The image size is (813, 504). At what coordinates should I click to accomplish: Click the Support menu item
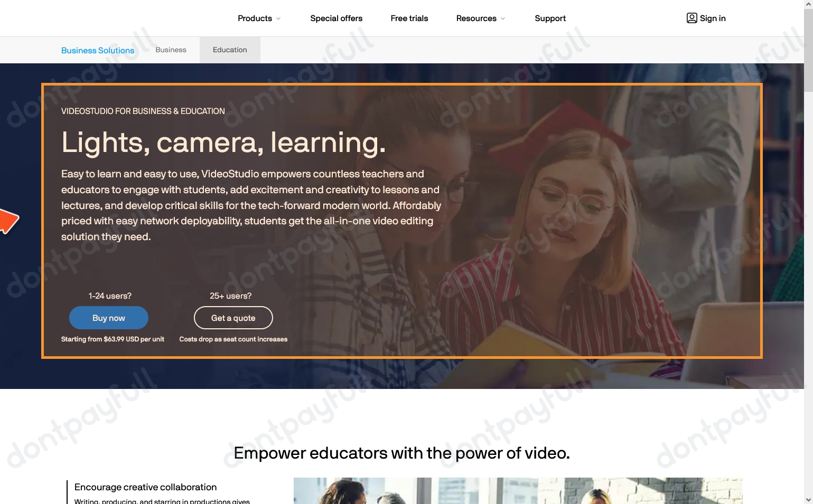[550, 18]
